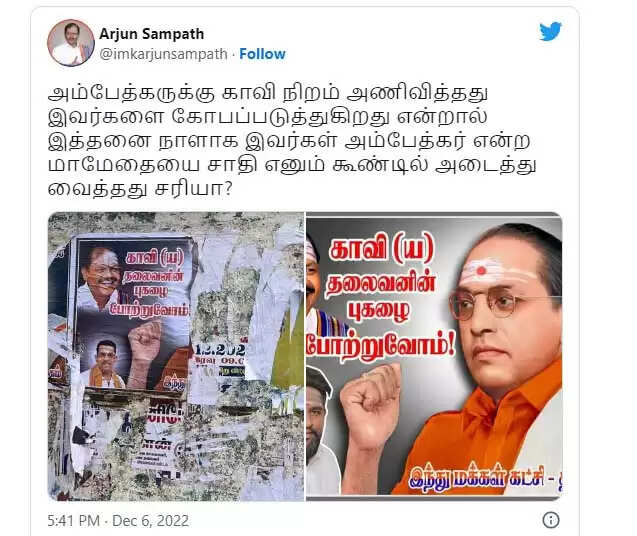
Task: Click the red Tamil headline in right image
Action: click(380, 299)
